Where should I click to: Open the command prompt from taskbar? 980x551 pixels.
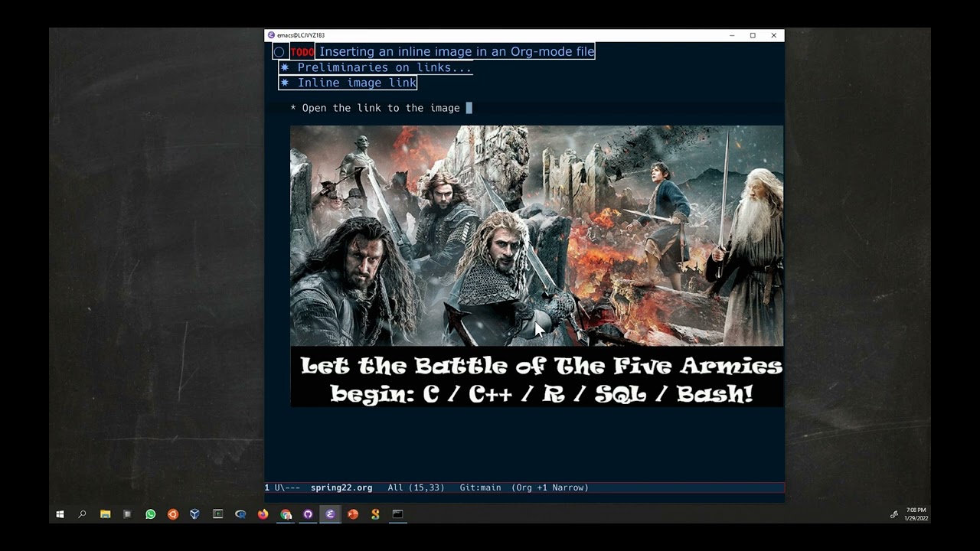398,514
